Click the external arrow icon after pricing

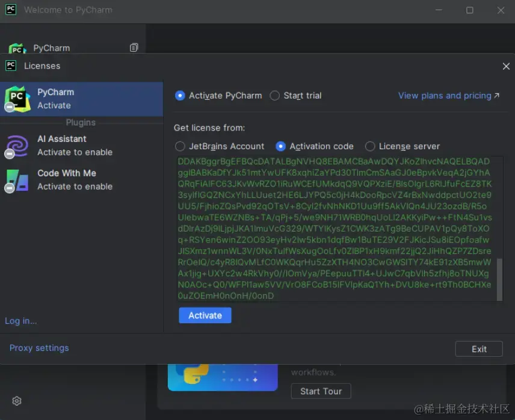point(496,96)
